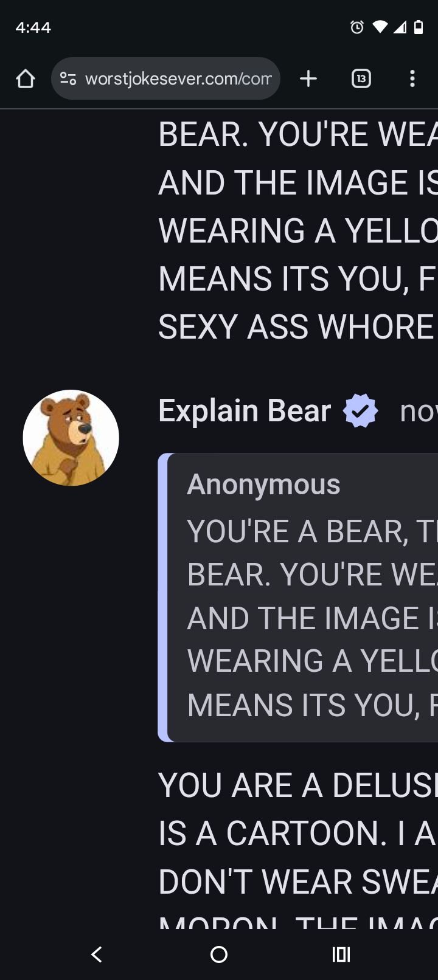Open a new tab with plus icon

(x=308, y=78)
